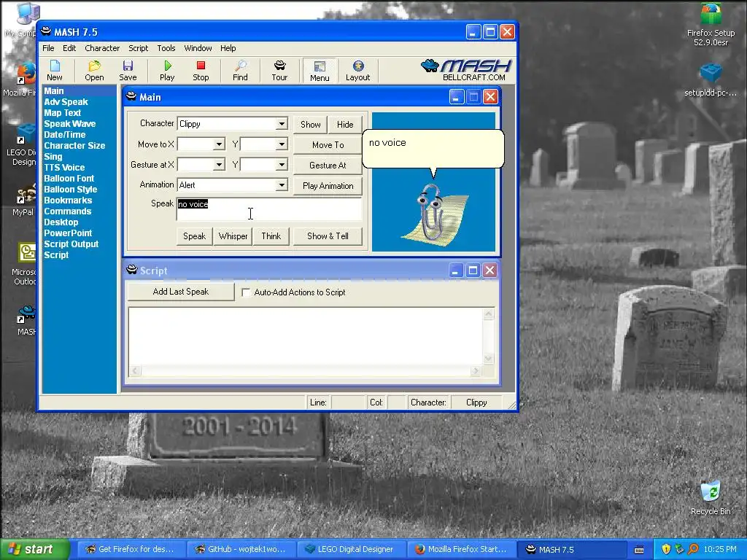747x560 pixels.
Task: Click the Show & Tell button
Action: tap(328, 236)
